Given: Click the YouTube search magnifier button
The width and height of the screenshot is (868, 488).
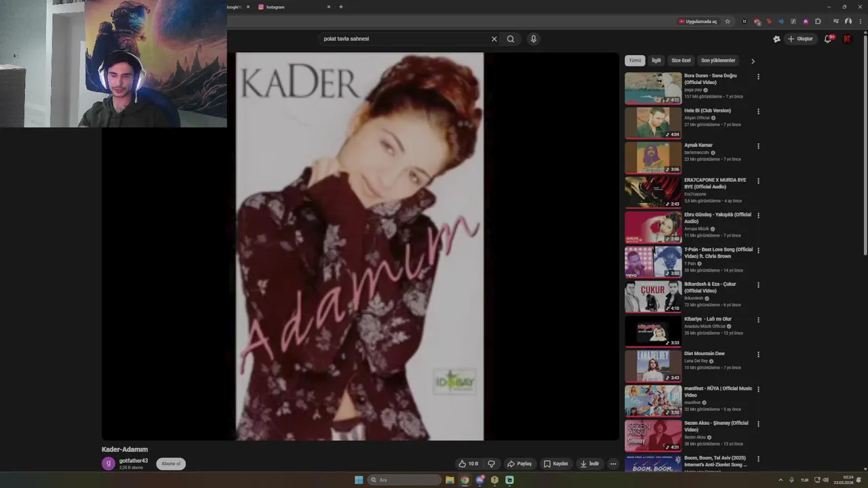Looking at the screenshot, I should click(x=511, y=39).
